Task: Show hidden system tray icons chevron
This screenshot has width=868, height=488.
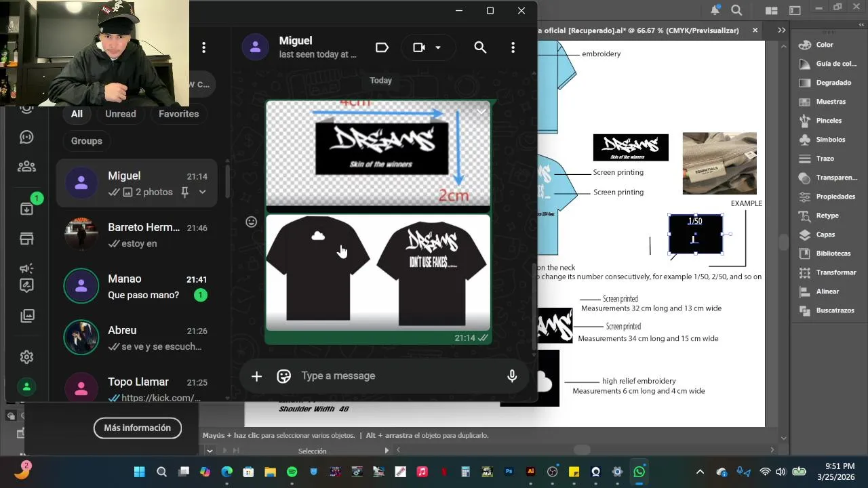Action: coord(701,472)
